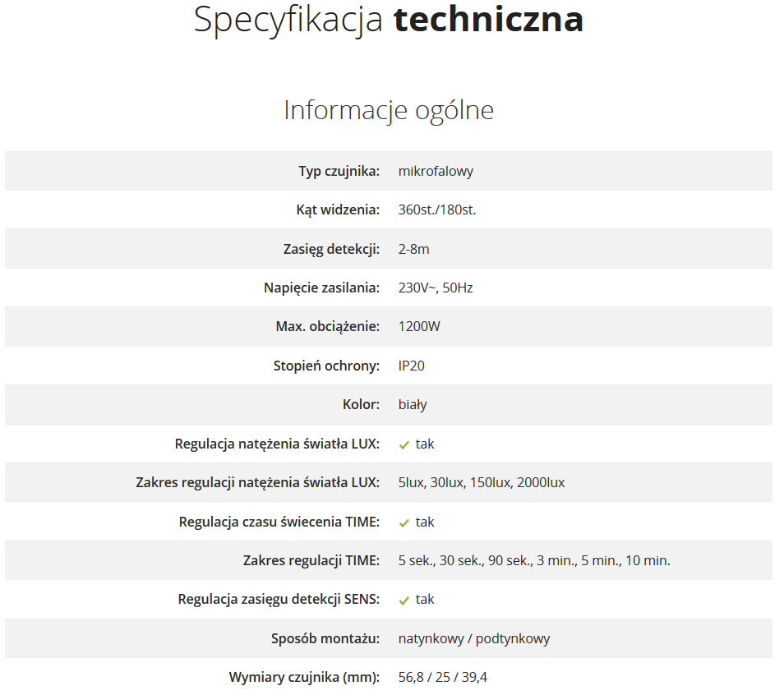Click the '56,8 / 25 / 39,4' dimensions value
This screenshot has width=784, height=695.
442,677
